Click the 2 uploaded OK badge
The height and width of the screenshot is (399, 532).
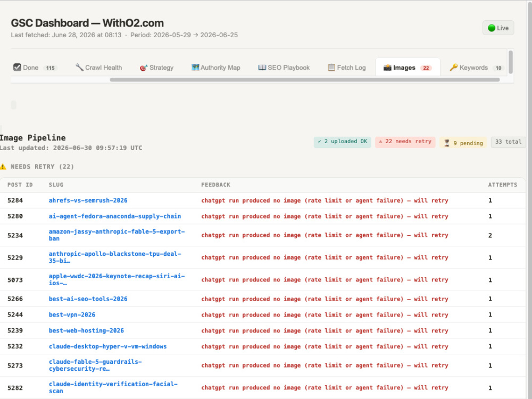[342, 142]
